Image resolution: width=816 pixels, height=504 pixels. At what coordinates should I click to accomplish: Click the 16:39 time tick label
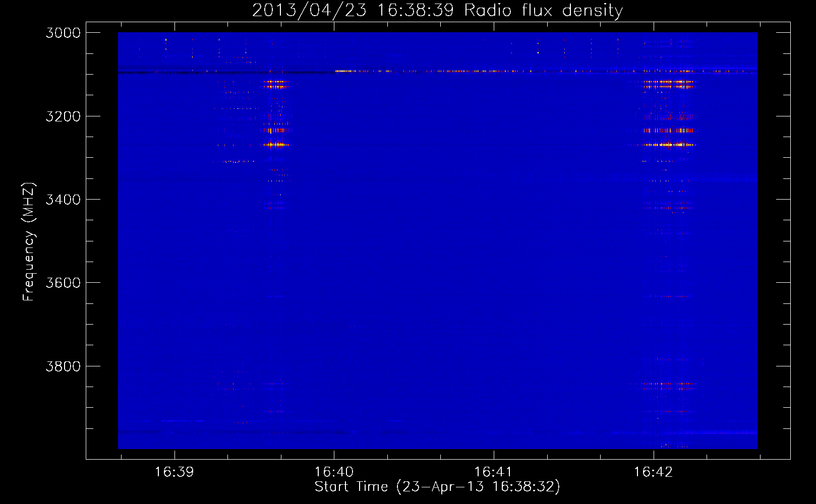[x=174, y=472]
